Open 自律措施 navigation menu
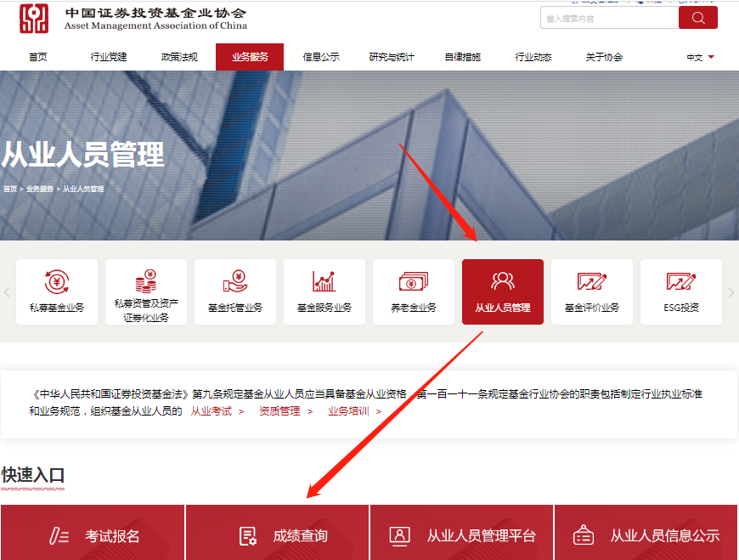739x560 pixels. (x=463, y=57)
